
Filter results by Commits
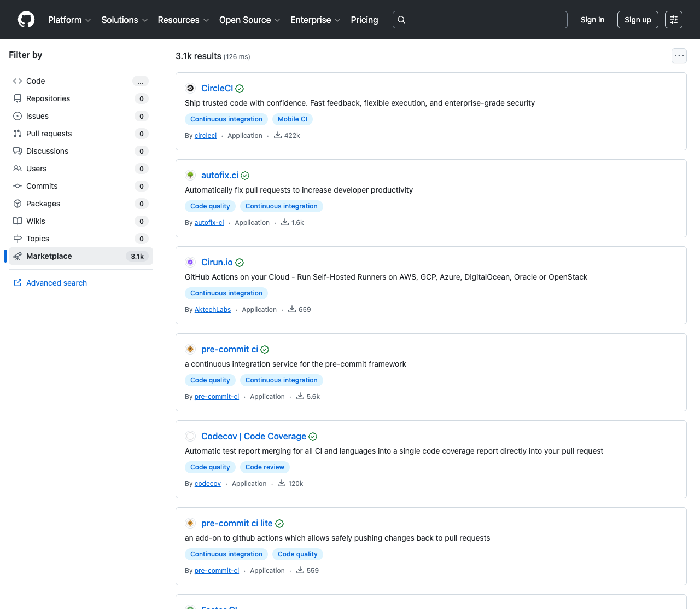click(x=81, y=186)
